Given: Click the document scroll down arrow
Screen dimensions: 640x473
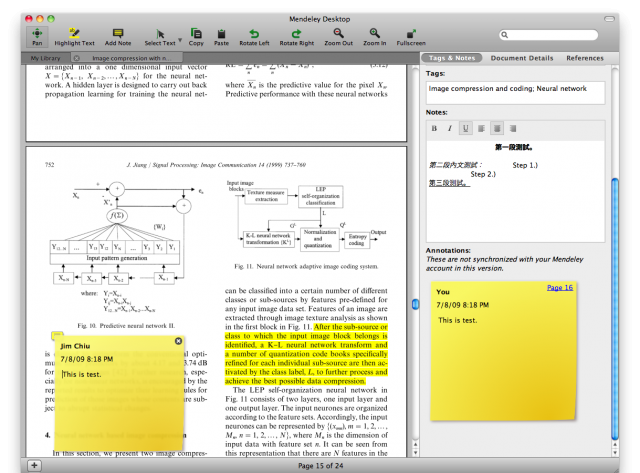Looking at the screenshot, I should 416,453.
